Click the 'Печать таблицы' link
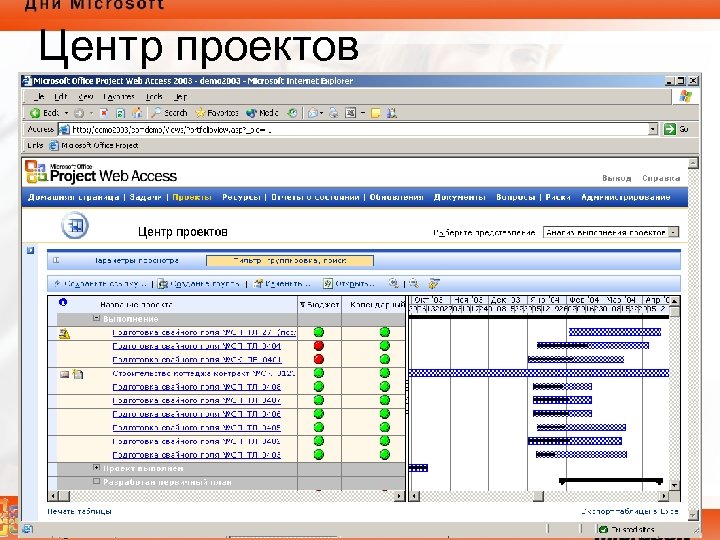The width and height of the screenshot is (720, 540). point(79,511)
